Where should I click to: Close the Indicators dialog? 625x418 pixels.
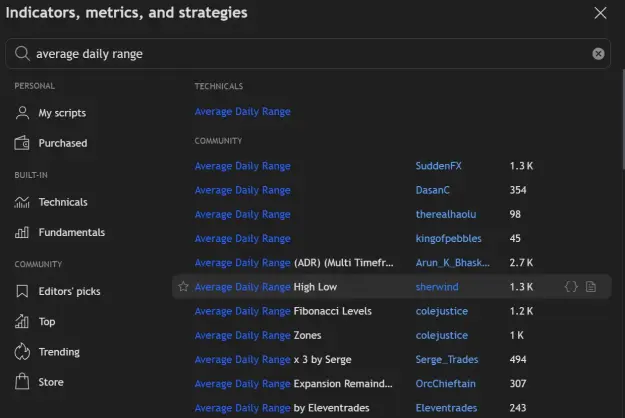click(x=600, y=13)
